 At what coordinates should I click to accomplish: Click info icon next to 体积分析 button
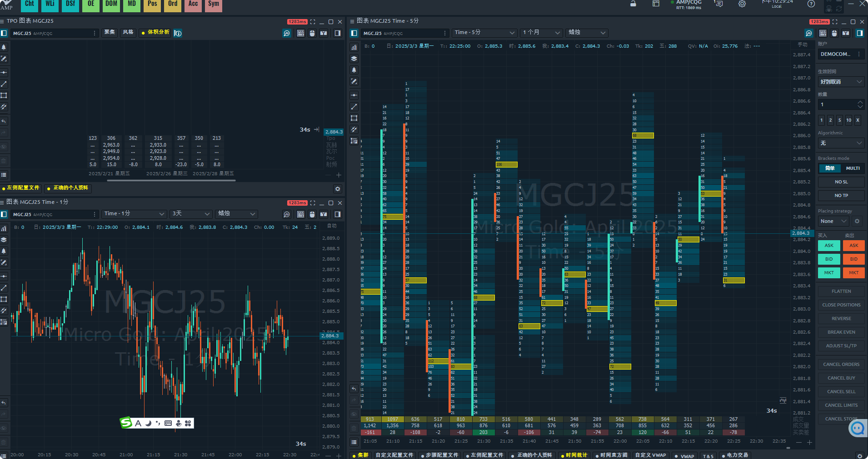(178, 33)
